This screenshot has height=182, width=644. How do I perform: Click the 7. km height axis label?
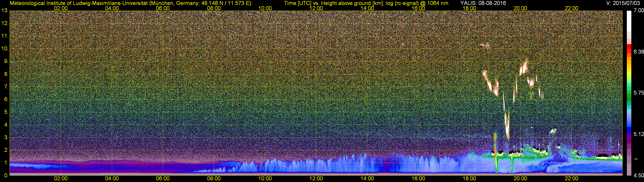pos(6,87)
